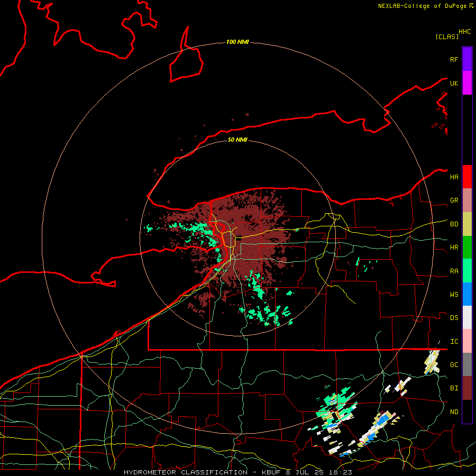
Task: Click the BD yellow legend swatch
Action: (467, 224)
